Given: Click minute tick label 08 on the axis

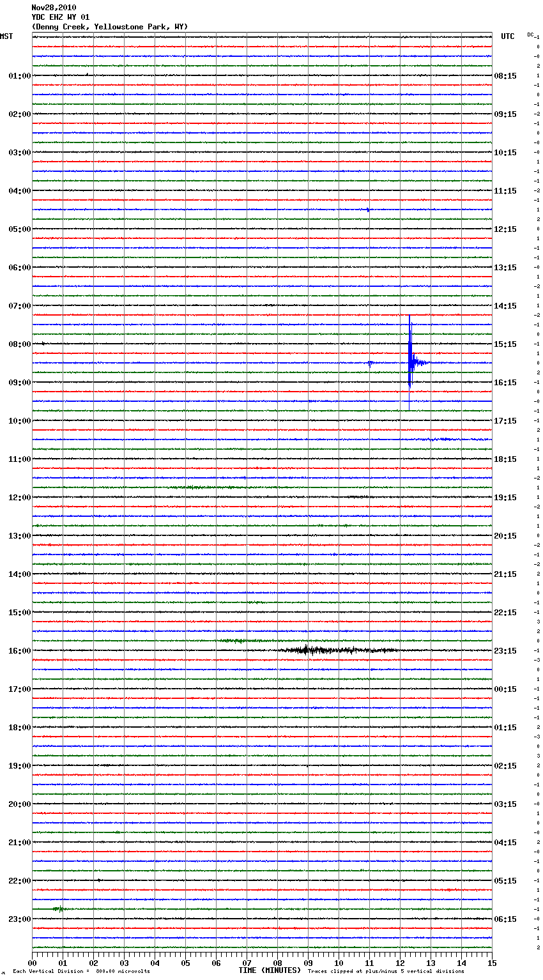Looking at the screenshot, I should (278, 963).
